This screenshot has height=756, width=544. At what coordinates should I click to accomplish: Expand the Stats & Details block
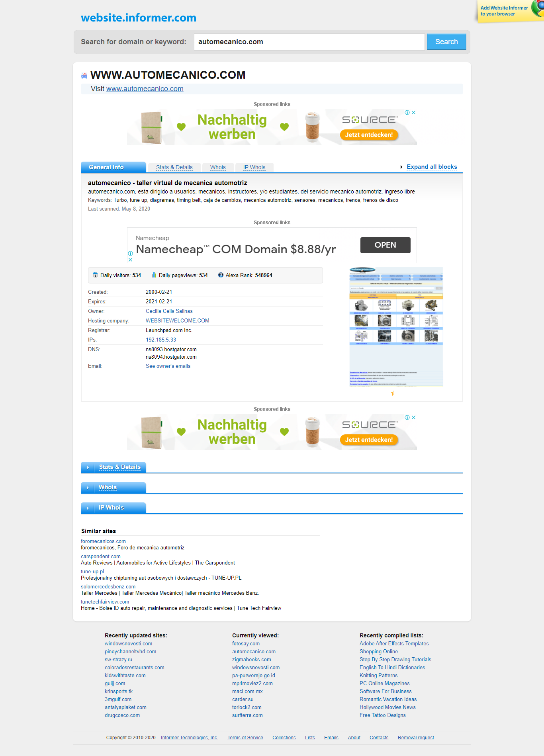pos(113,467)
